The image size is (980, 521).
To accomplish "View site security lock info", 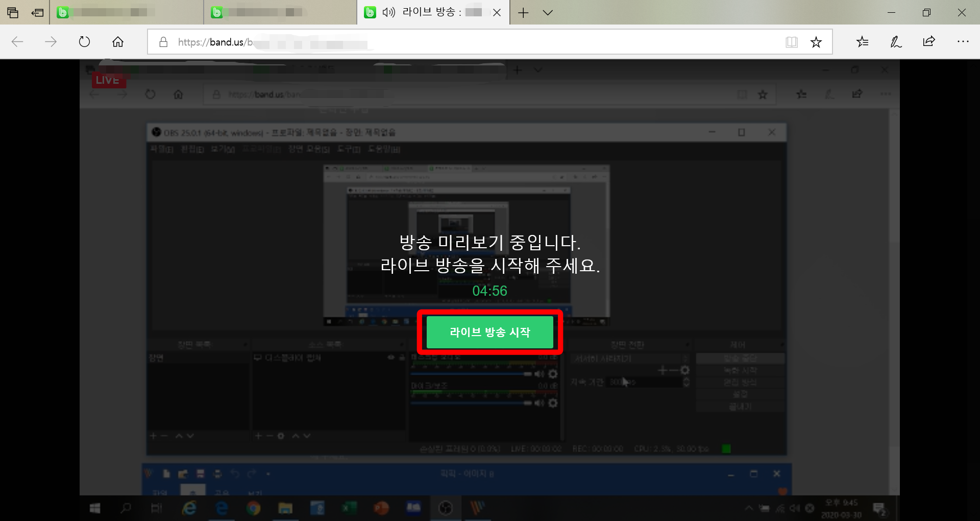I will coord(163,42).
